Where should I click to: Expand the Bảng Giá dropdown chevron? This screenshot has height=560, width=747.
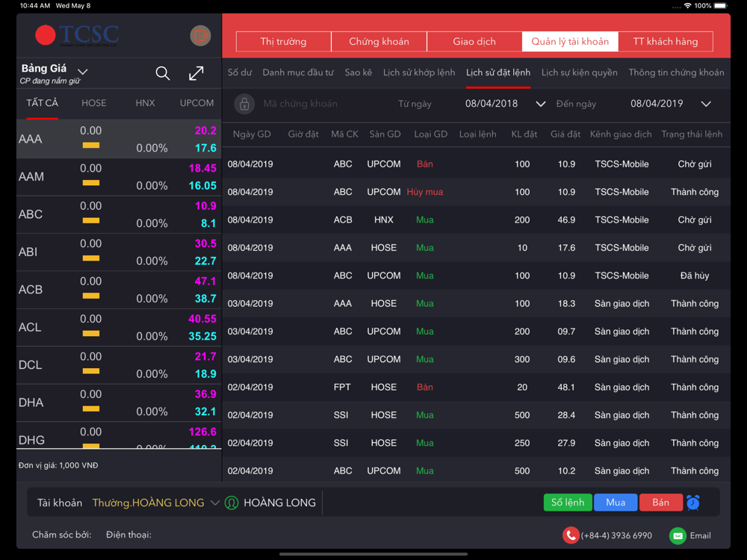[x=83, y=72]
